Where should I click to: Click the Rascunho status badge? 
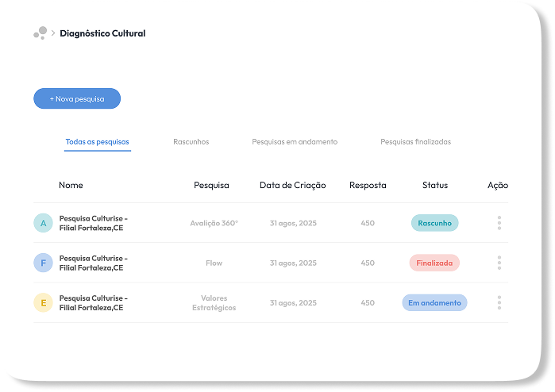(434, 223)
